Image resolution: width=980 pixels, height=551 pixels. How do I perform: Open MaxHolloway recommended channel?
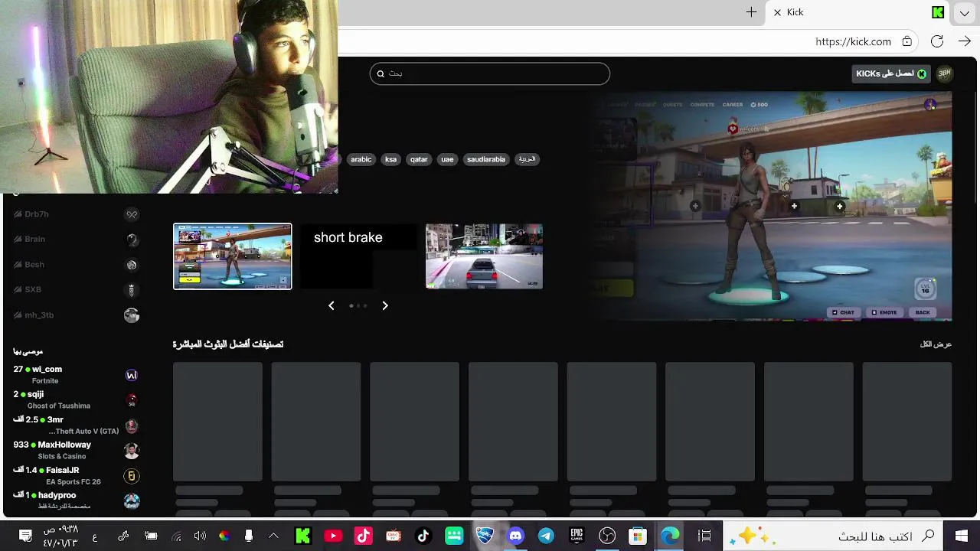tap(77, 451)
